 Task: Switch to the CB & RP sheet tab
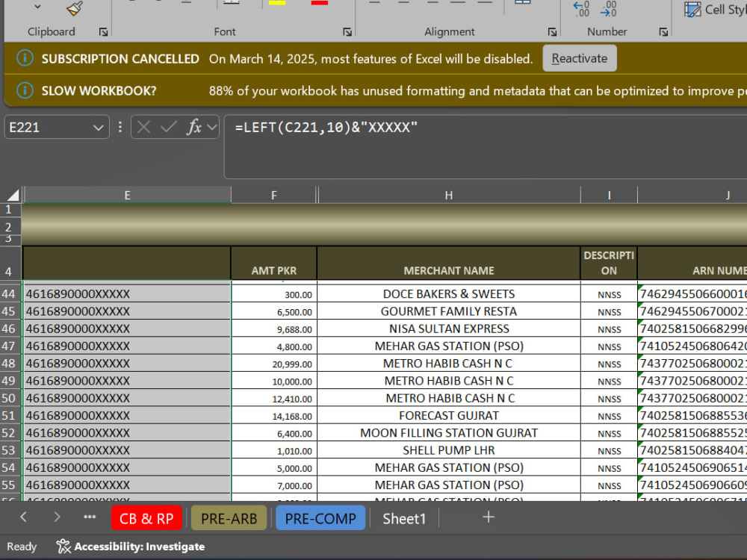pyautogui.click(x=146, y=518)
